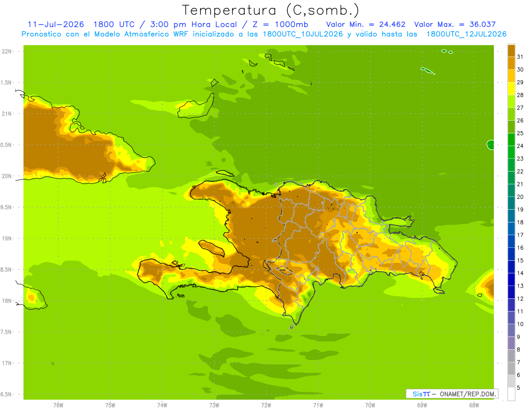Click the legend value 31 label
The width and height of the screenshot is (532, 411).
[520, 57]
